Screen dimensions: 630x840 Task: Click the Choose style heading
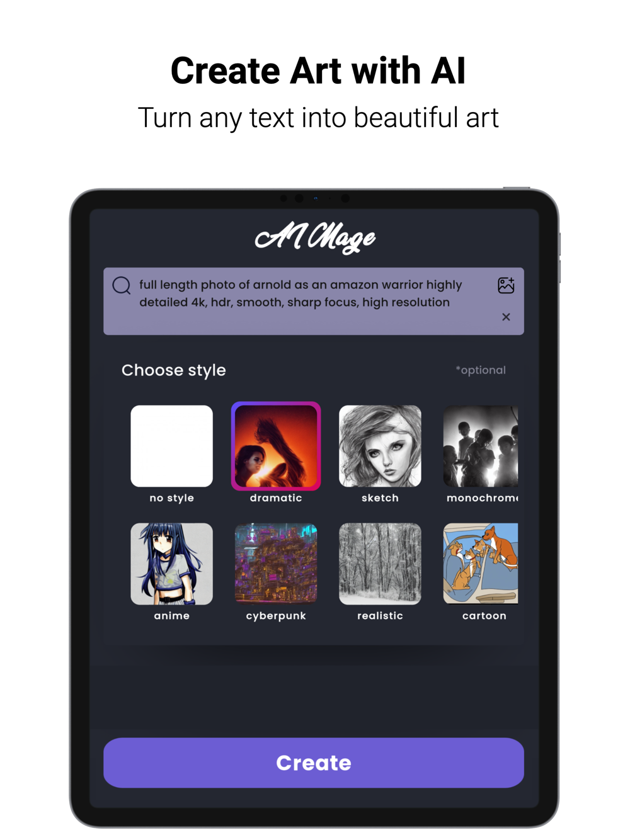click(174, 370)
